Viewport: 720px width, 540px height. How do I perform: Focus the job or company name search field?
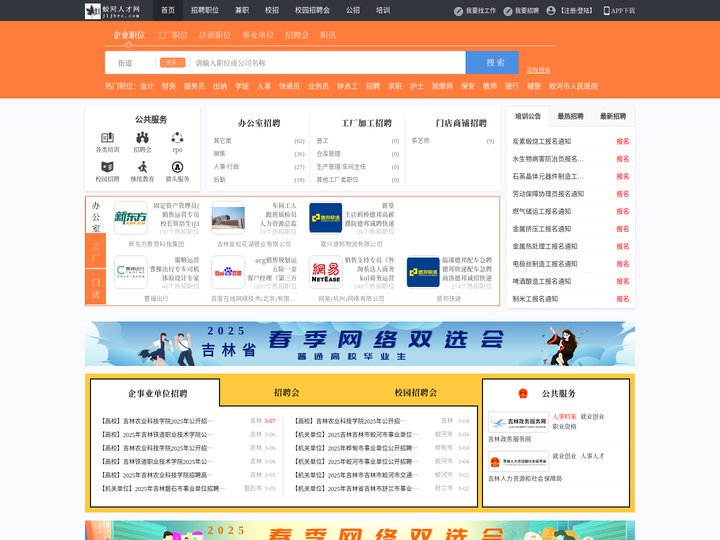click(x=328, y=63)
